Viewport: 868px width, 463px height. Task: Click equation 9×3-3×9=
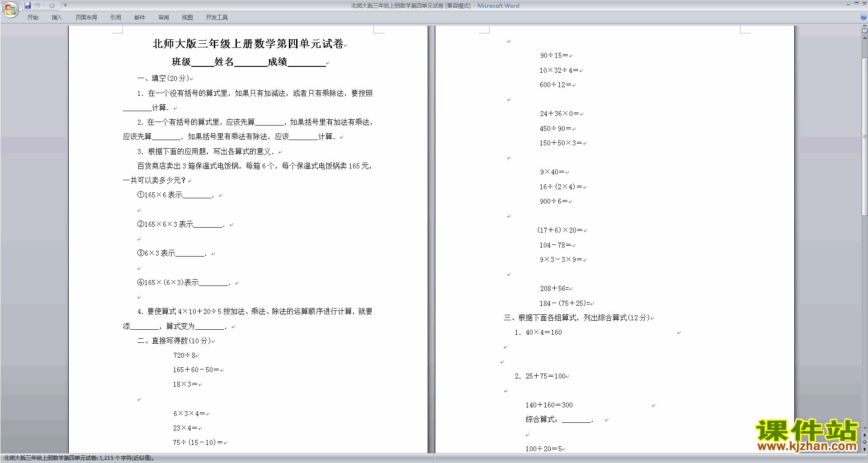click(561, 260)
